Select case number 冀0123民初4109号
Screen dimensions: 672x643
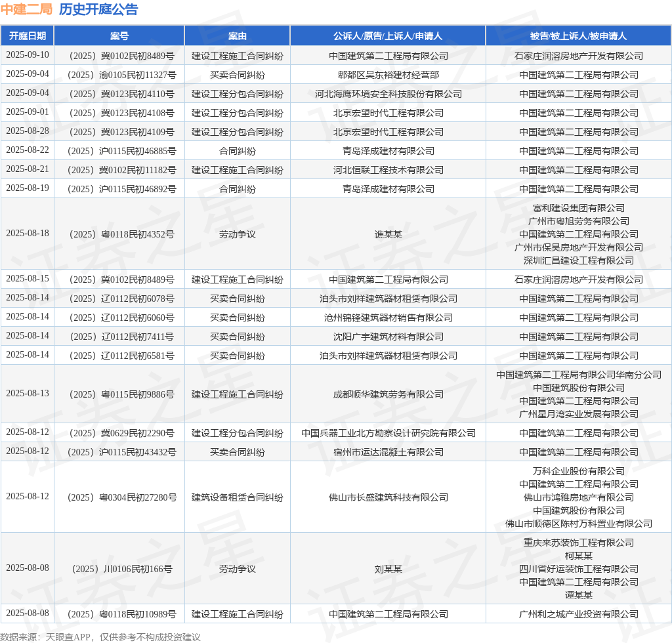[121, 132]
